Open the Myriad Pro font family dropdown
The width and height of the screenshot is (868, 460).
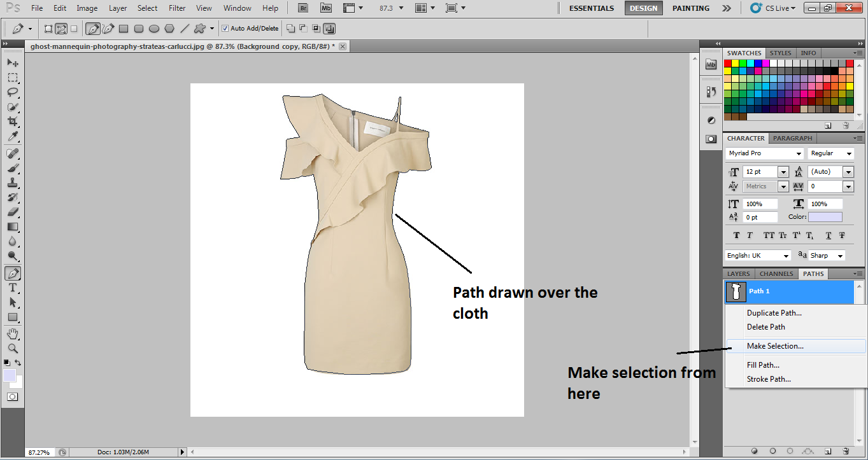pyautogui.click(x=799, y=154)
